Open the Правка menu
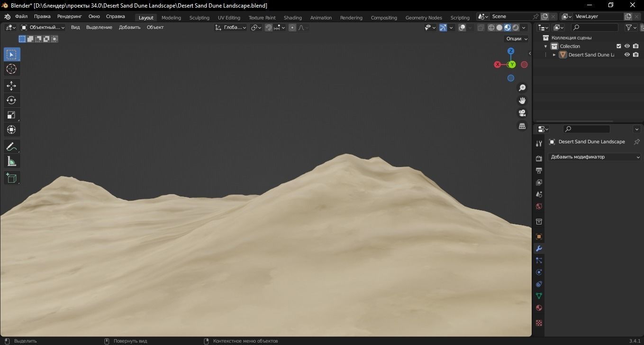Image resolution: width=644 pixels, height=345 pixels. (42, 17)
